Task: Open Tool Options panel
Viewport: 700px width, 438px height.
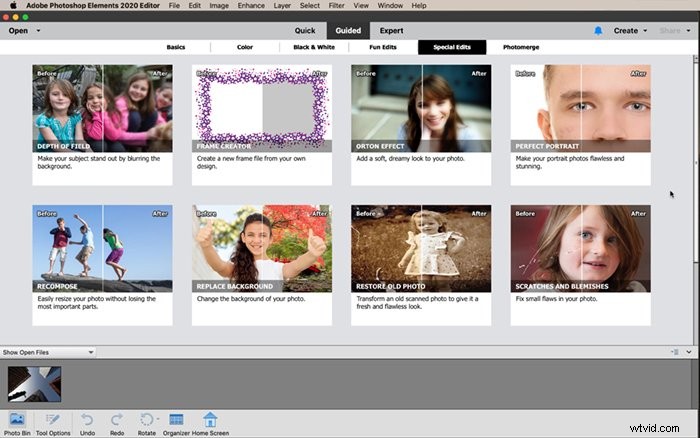Action: coord(52,421)
